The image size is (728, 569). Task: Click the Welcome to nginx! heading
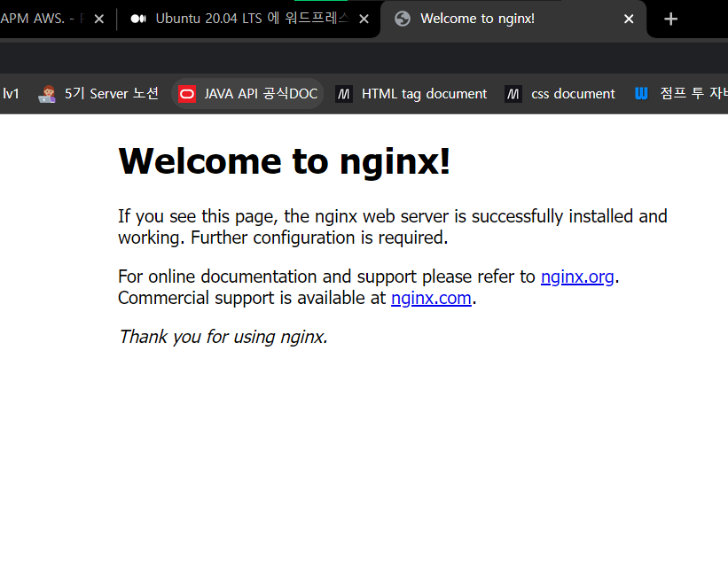coord(284,161)
